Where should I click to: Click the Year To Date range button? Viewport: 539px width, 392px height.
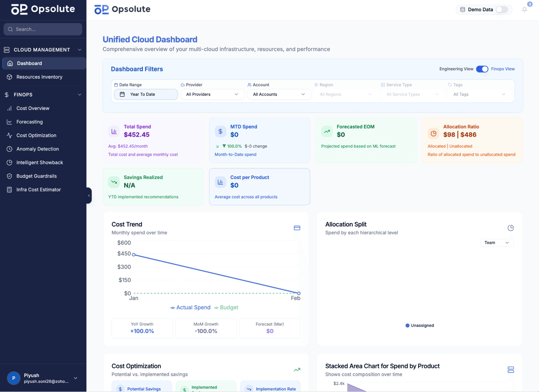click(x=146, y=94)
